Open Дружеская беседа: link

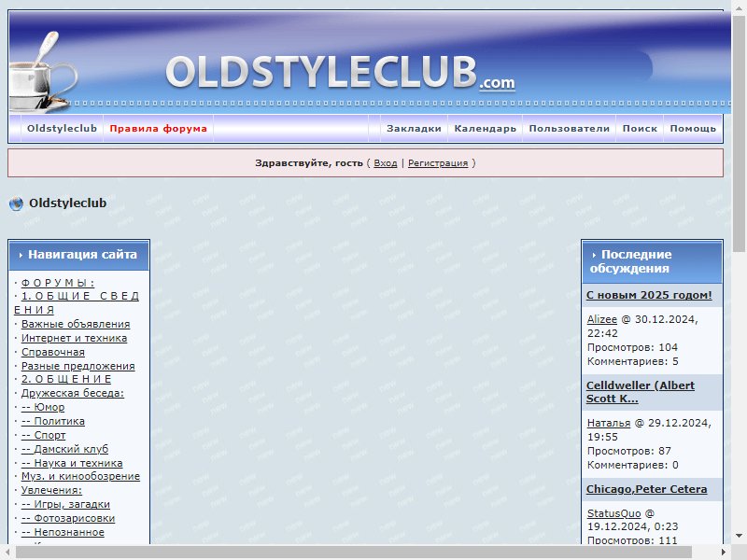pyautogui.click(x=73, y=393)
